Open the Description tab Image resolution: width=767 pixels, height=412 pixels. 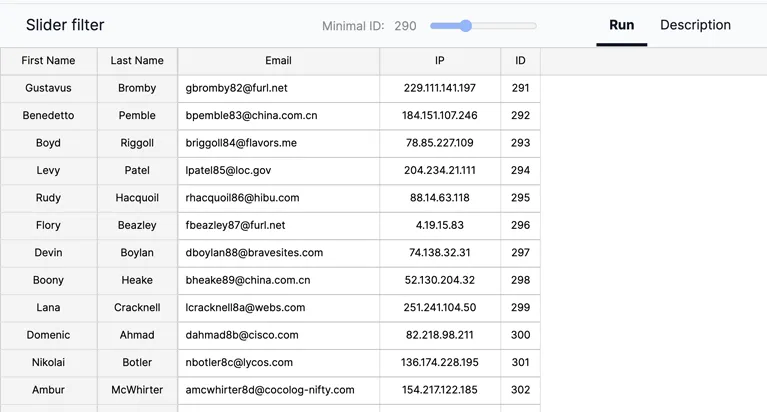(x=695, y=25)
